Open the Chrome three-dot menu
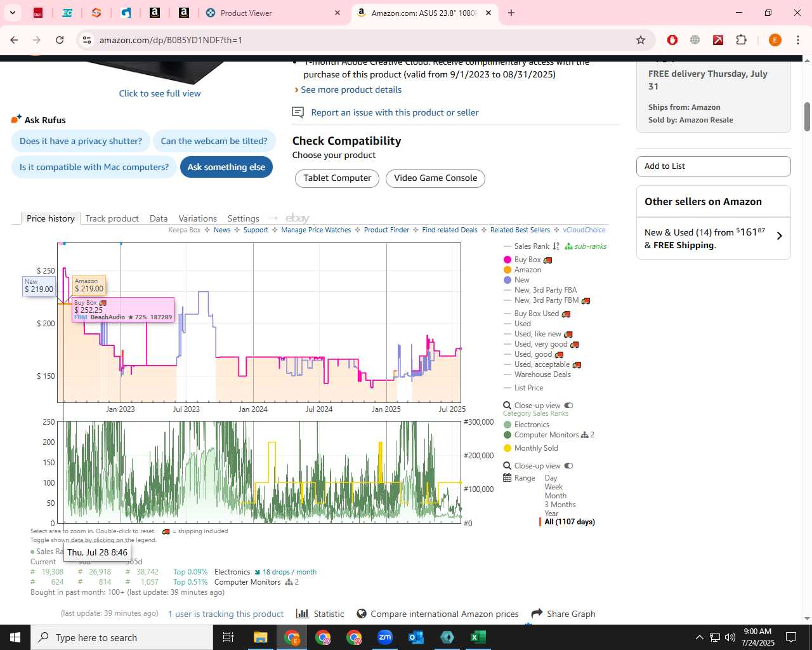812x650 pixels. (x=798, y=40)
